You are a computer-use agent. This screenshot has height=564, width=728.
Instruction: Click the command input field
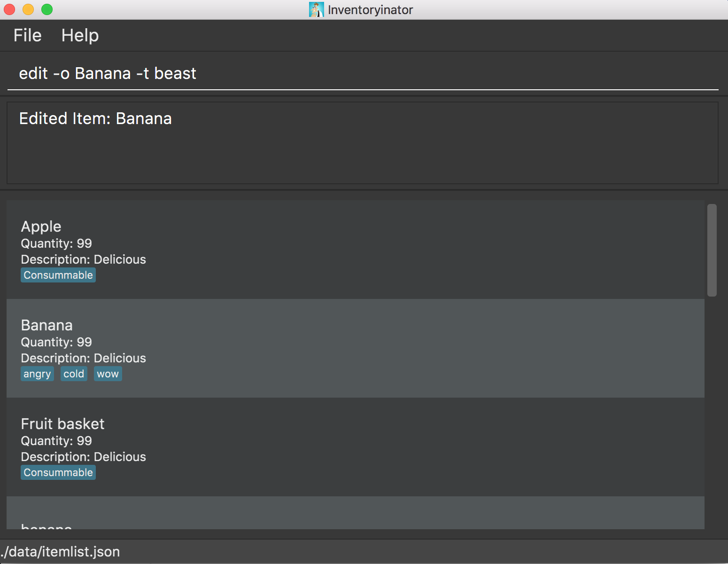pyautogui.click(x=363, y=73)
